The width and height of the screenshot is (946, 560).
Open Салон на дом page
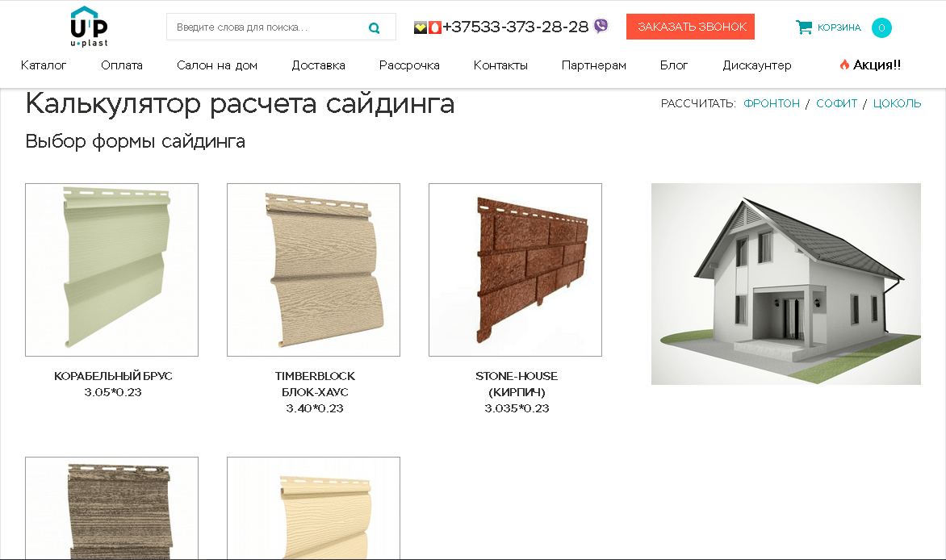[x=217, y=65]
